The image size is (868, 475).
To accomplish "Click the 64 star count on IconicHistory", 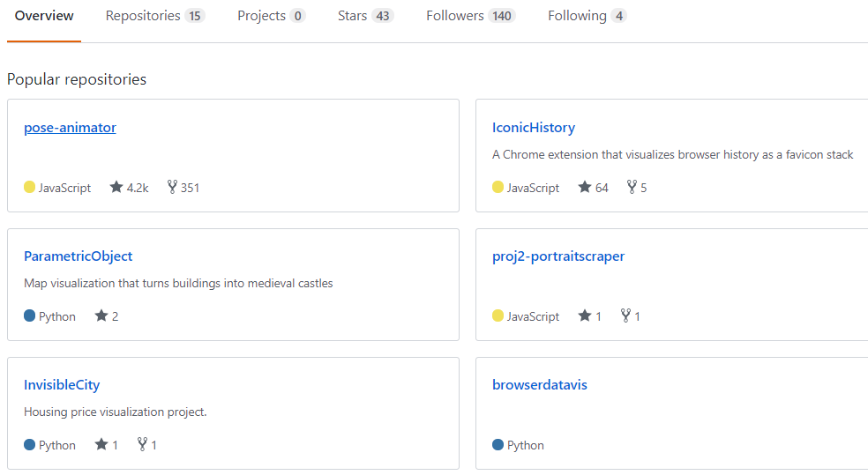I will [x=602, y=188].
